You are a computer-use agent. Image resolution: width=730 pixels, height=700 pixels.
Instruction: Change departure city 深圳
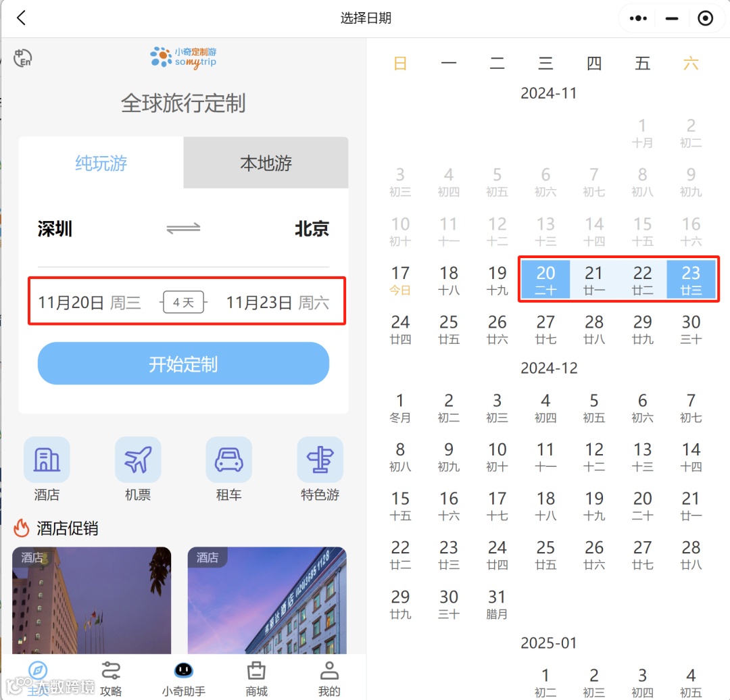coord(55,228)
